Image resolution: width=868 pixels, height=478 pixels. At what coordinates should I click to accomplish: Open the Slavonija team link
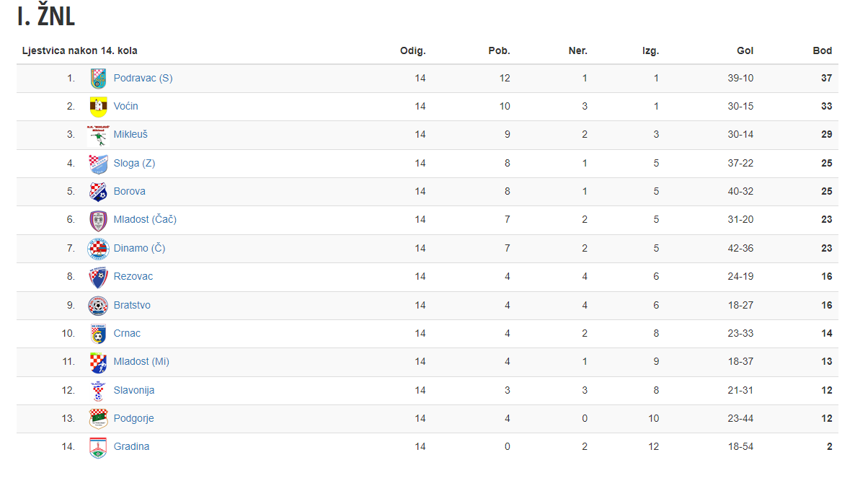click(134, 390)
